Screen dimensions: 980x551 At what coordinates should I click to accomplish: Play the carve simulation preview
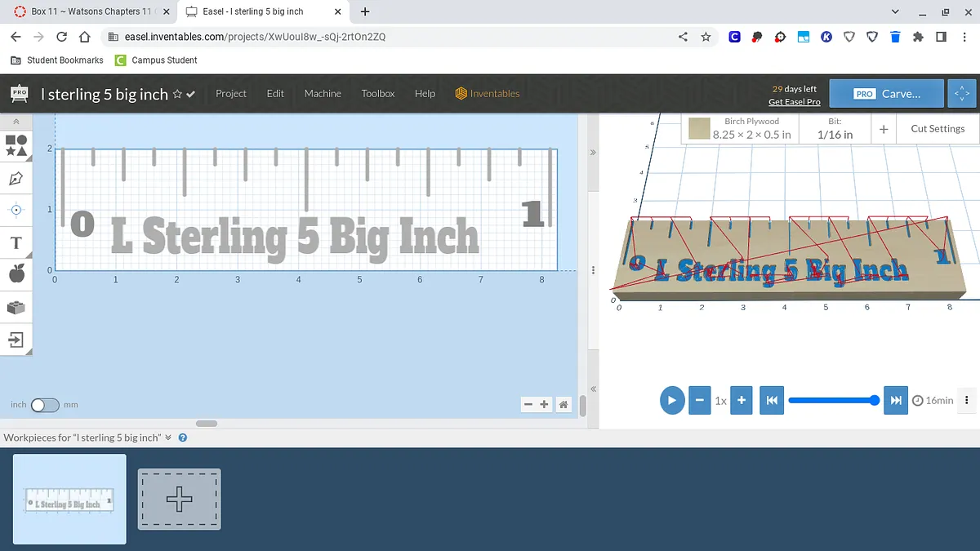[x=671, y=400]
